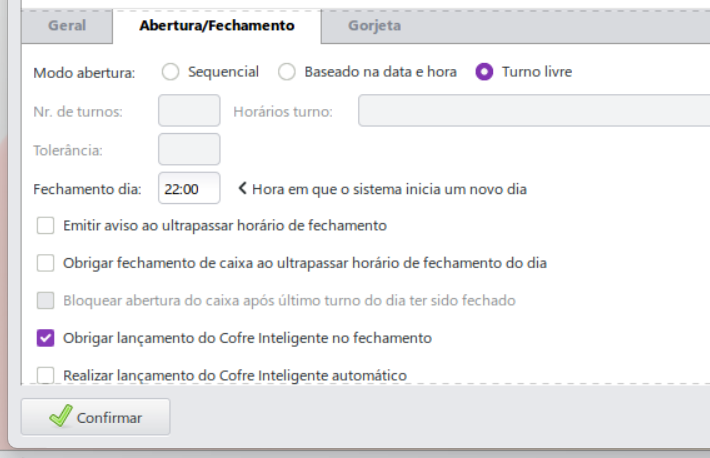Enable Realizar lançamento do Cofre Inteligente automático
Image resolution: width=710 pixels, height=458 pixels.
point(45,375)
